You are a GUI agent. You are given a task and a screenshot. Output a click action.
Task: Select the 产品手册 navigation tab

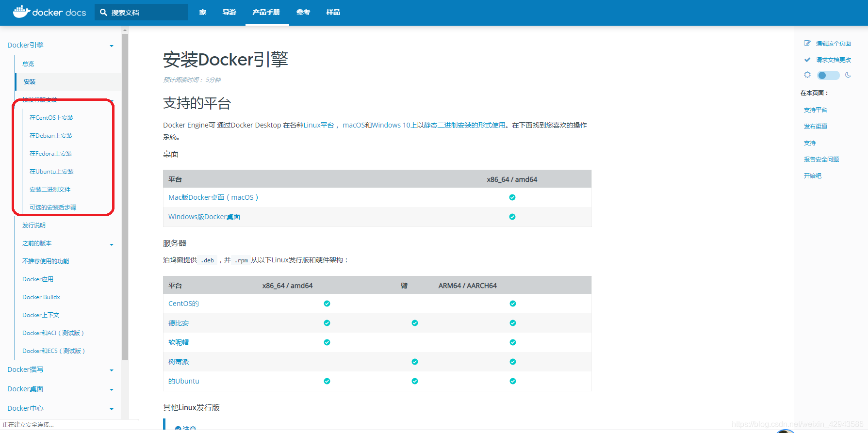[266, 13]
